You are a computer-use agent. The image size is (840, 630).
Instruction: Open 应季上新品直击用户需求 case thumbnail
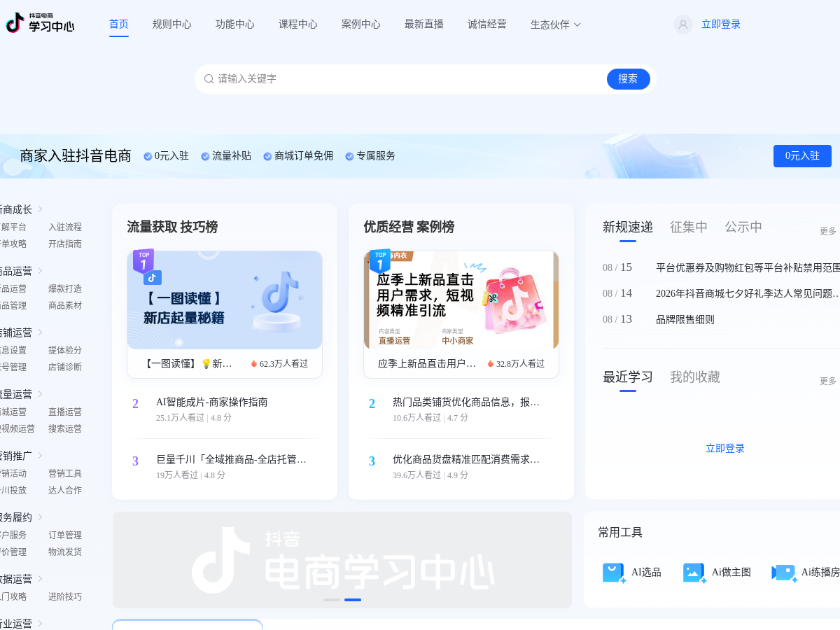[461, 300]
